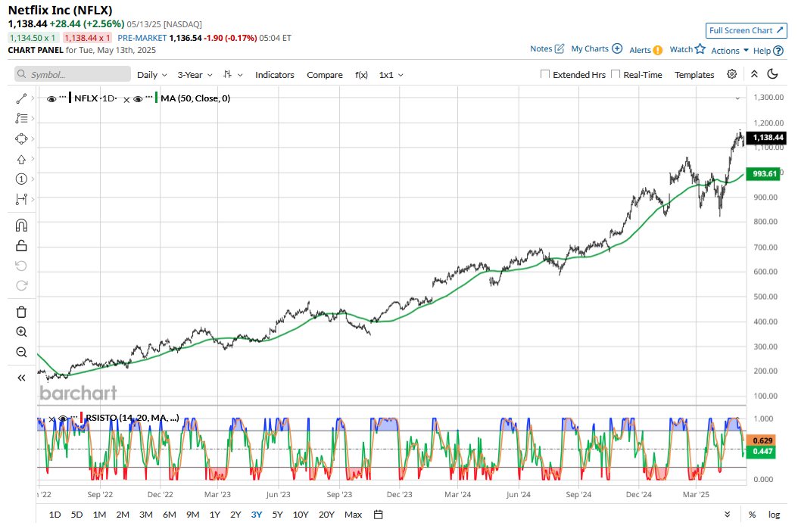Open the annotations list tool
798x532 pixels.
20,118
